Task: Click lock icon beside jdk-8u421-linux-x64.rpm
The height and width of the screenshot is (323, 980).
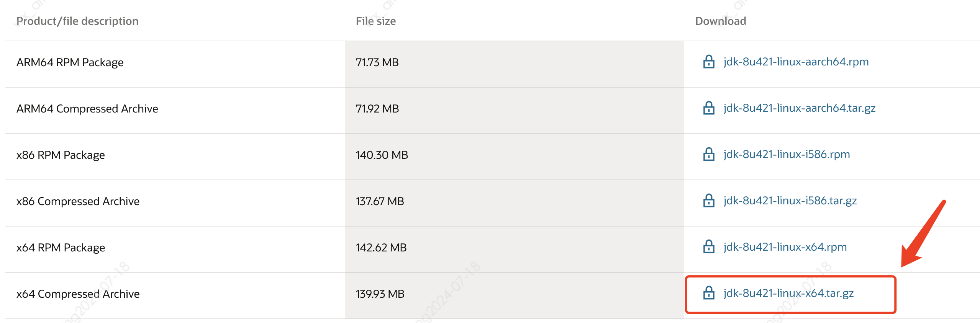Action: tap(708, 247)
